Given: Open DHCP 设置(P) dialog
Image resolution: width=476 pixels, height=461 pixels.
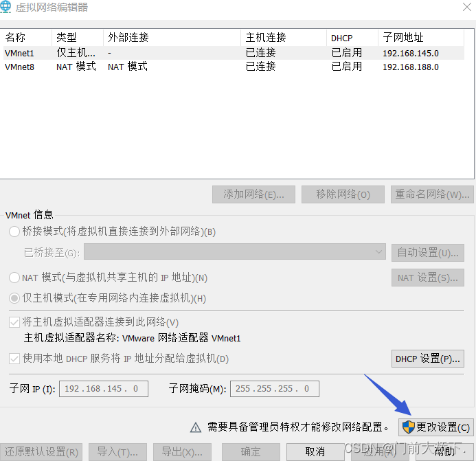Looking at the screenshot, I should (x=428, y=359).
